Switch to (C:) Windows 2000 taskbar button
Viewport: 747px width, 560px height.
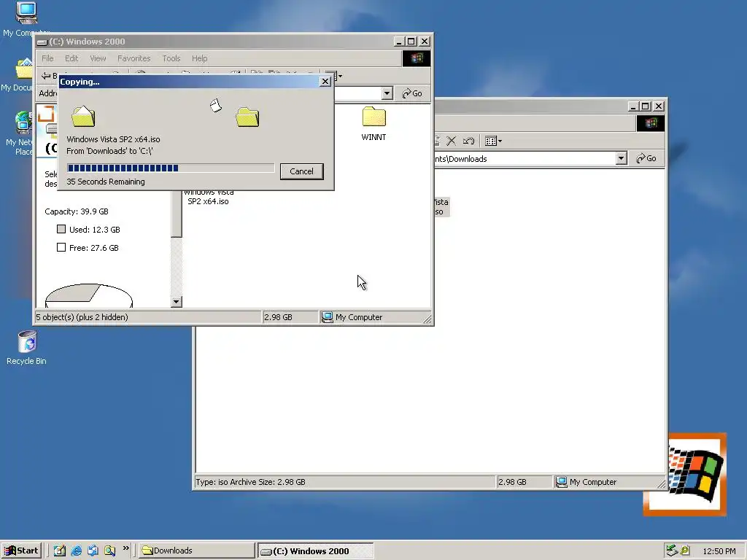tap(315, 551)
